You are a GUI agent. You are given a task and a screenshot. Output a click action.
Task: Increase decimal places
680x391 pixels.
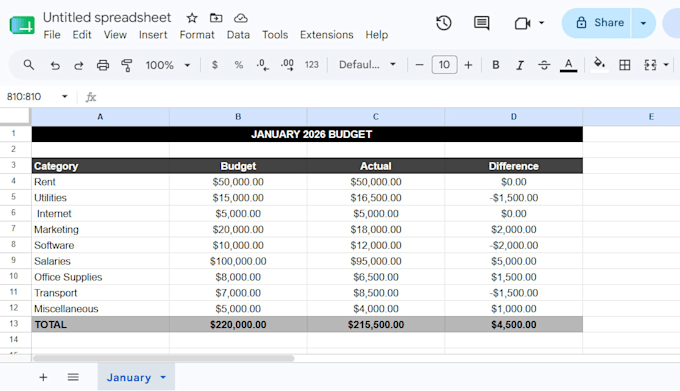pyautogui.click(x=287, y=65)
